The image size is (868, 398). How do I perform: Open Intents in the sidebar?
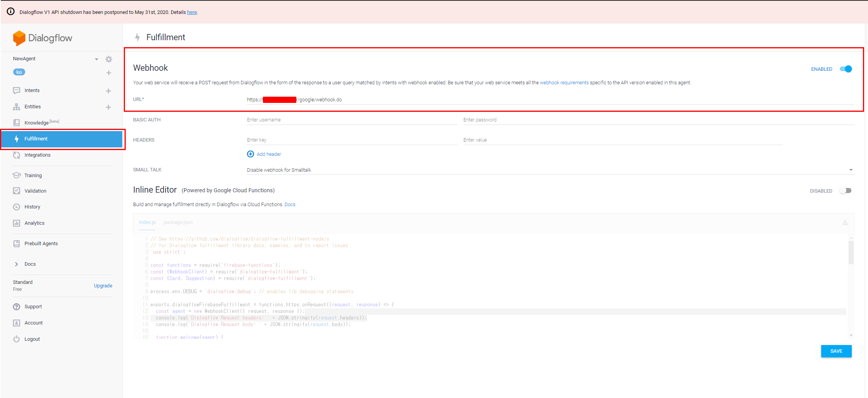[32, 91]
